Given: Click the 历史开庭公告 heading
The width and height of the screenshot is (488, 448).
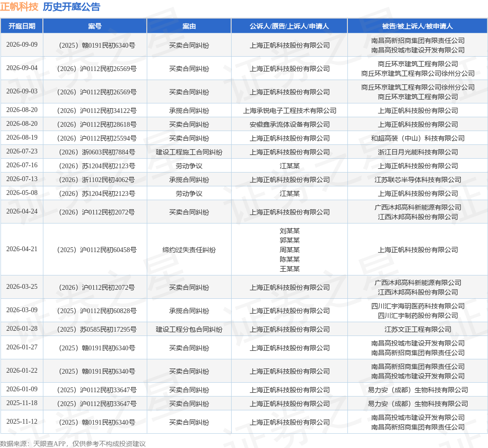Looking at the screenshot, I should click(71, 7).
